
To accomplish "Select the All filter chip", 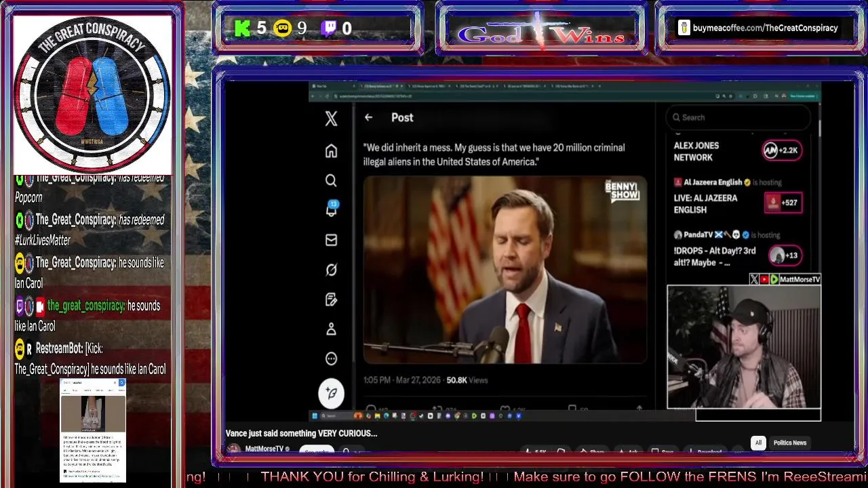I will (x=758, y=443).
